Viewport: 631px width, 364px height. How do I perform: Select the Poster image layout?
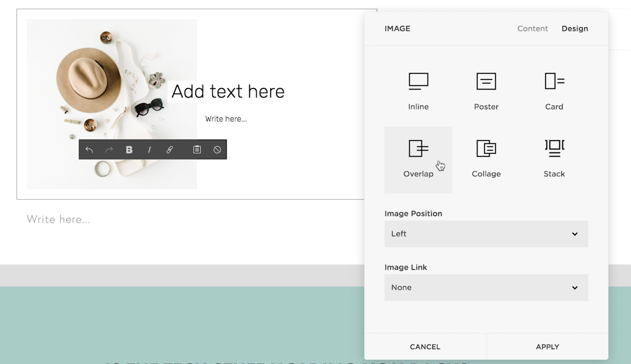pos(486,90)
